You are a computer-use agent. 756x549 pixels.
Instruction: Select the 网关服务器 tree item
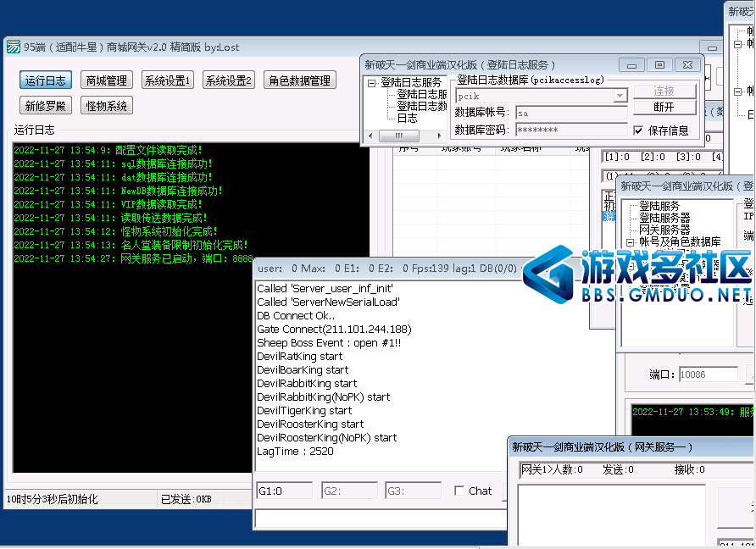click(664, 230)
